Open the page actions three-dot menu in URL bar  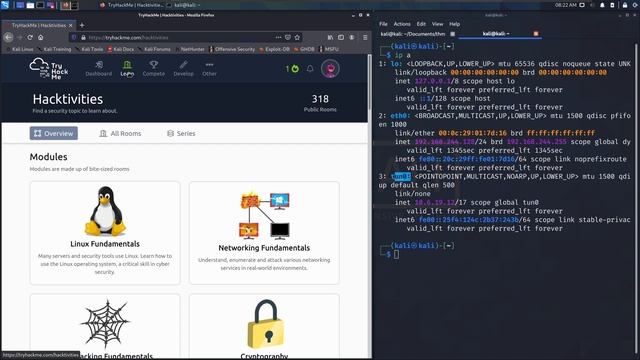[278, 37]
